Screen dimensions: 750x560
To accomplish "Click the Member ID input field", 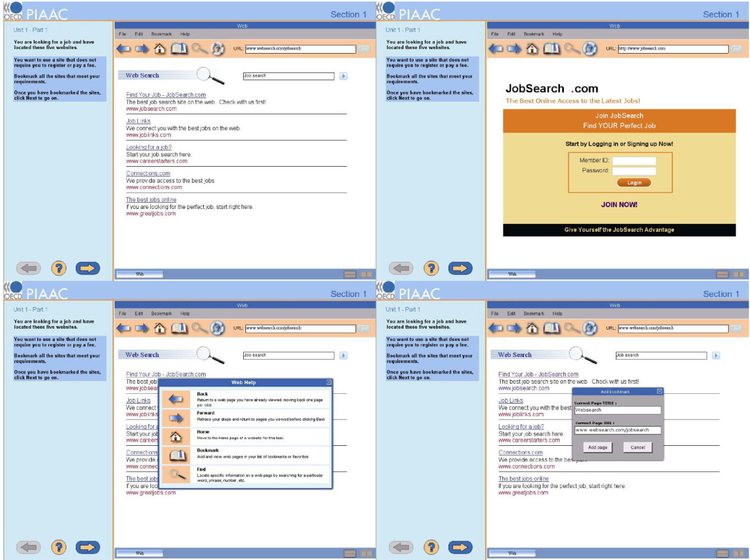I will pos(634,161).
